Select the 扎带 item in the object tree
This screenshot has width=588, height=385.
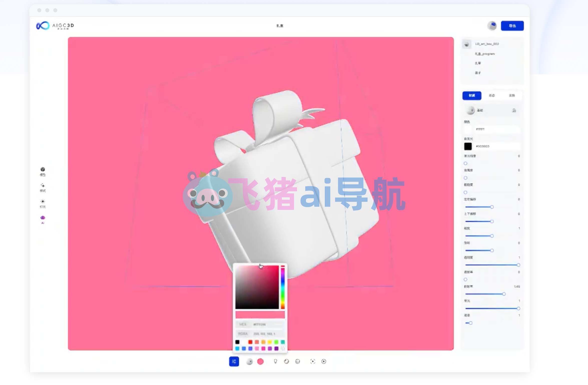click(x=478, y=63)
